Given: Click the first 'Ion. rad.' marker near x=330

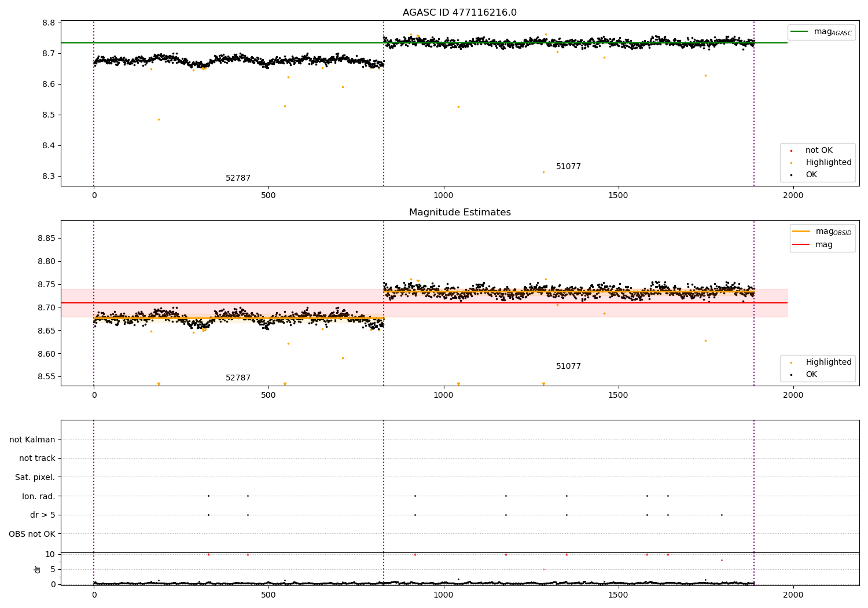Looking at the screenshot, I should coord(208,496).
